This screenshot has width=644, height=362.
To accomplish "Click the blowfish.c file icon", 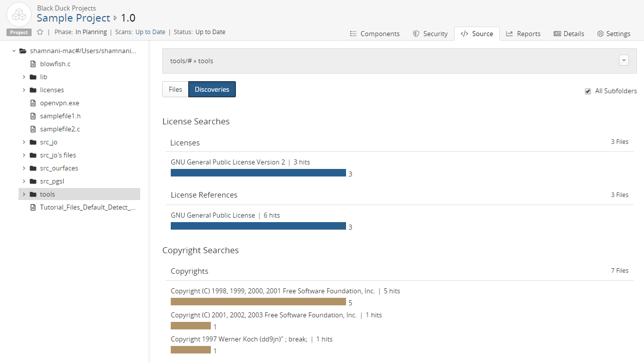I will pyautogui.click(x=33, y=64).
